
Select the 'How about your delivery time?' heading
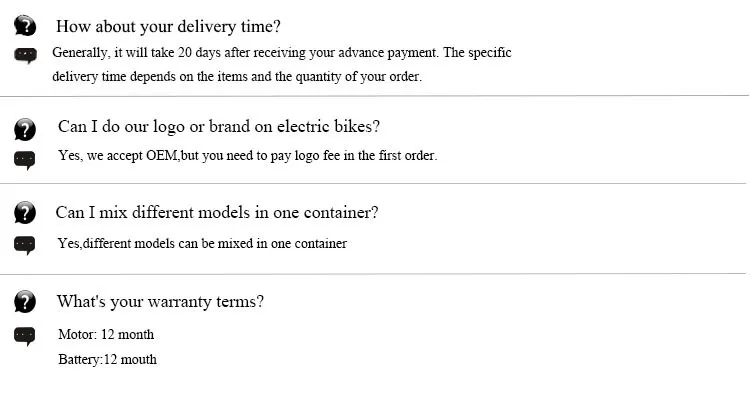(x=168, y=26)
